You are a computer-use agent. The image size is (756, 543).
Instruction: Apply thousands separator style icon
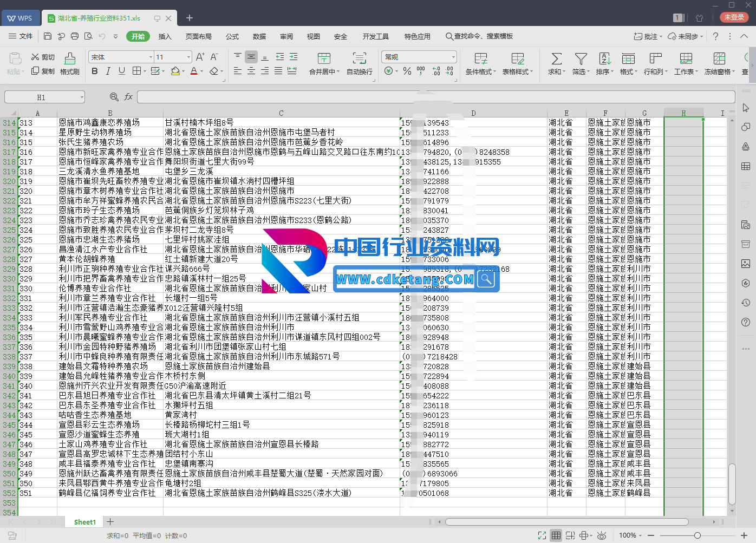click(x=421, y=71)
